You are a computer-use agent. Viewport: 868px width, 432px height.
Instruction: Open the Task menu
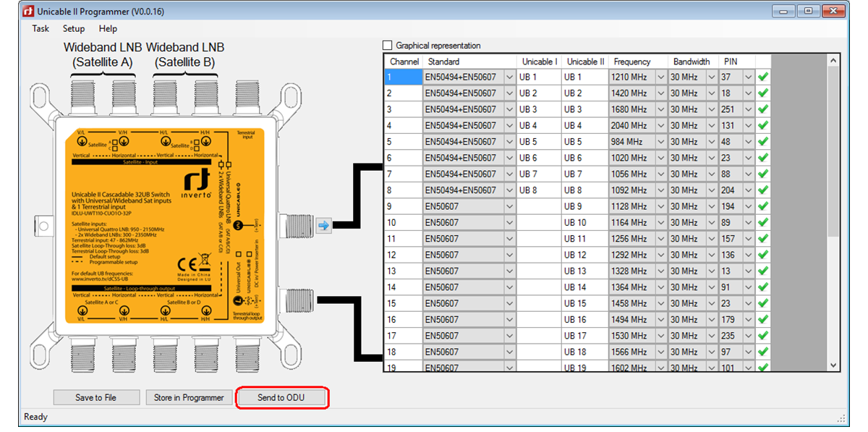[41, 28]
